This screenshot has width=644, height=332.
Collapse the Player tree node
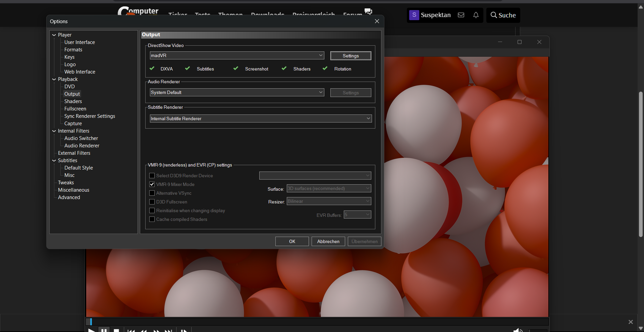point(54,35)
